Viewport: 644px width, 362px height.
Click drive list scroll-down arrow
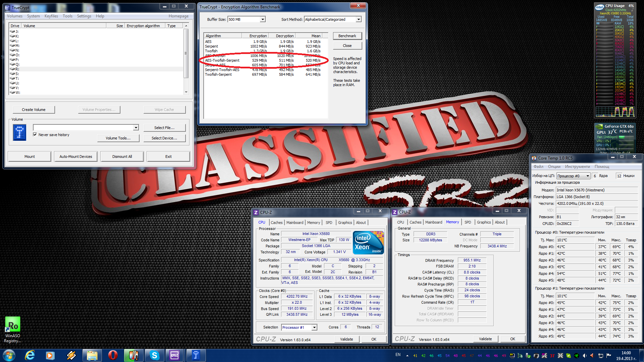click(x=186, y=92)
